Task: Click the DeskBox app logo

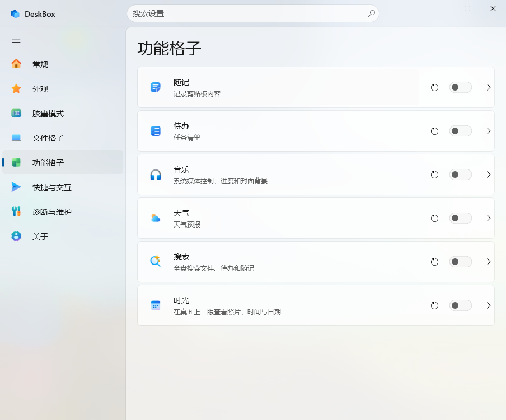Action: tap(15, 14)
